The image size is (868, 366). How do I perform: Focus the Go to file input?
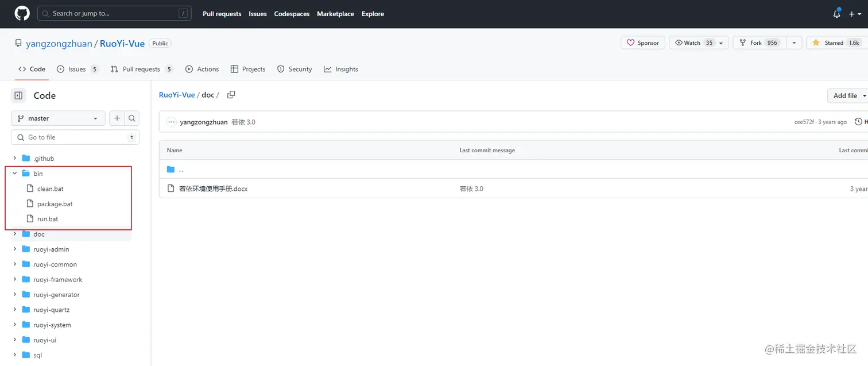[x=75, y=137]
